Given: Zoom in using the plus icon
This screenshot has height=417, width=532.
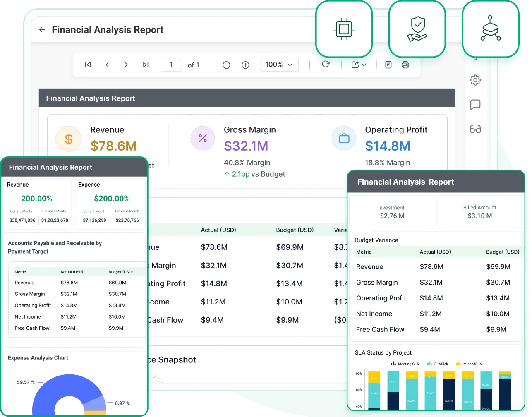Looking at the screenshot, I should pos(245,65).
